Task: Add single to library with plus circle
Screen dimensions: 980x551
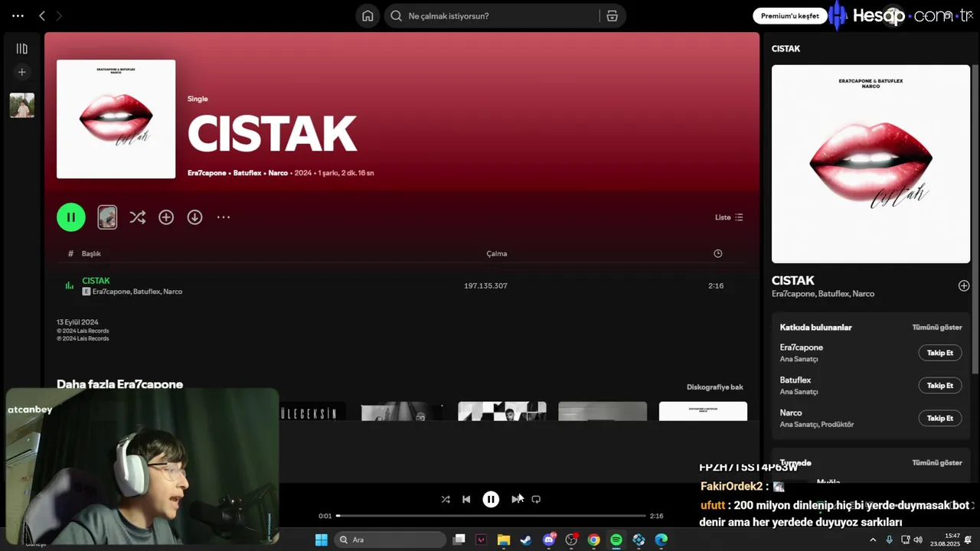Action: pos(166,217)
